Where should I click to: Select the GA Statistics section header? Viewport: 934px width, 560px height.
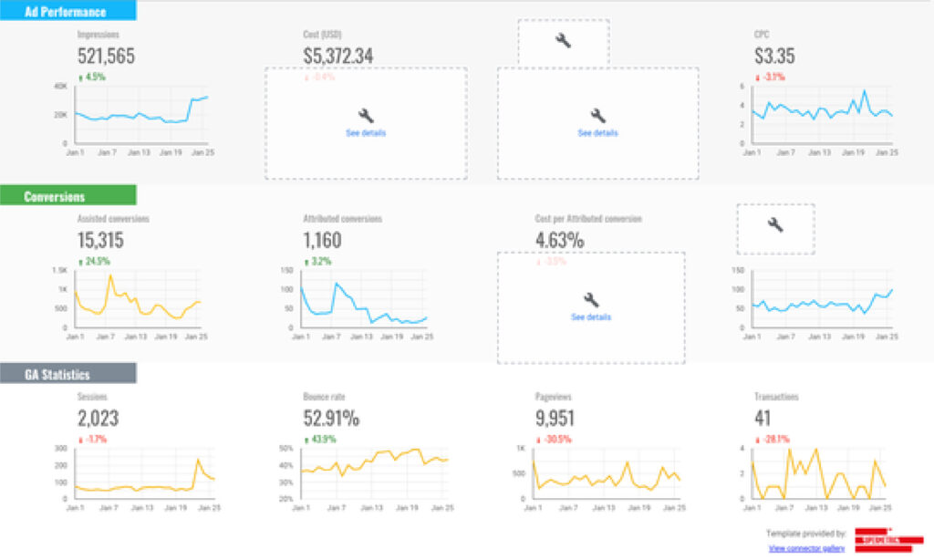coord(67,374)
